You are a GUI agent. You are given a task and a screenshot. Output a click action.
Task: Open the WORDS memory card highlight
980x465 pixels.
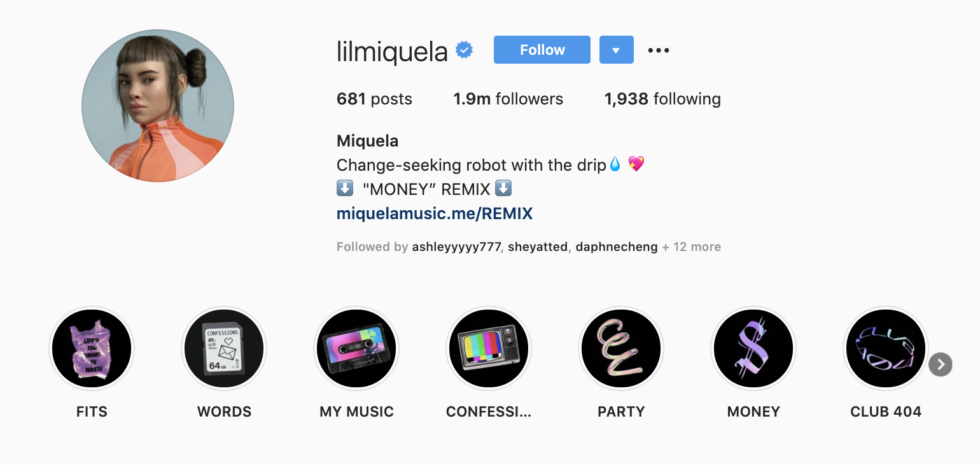click(224, 348)
